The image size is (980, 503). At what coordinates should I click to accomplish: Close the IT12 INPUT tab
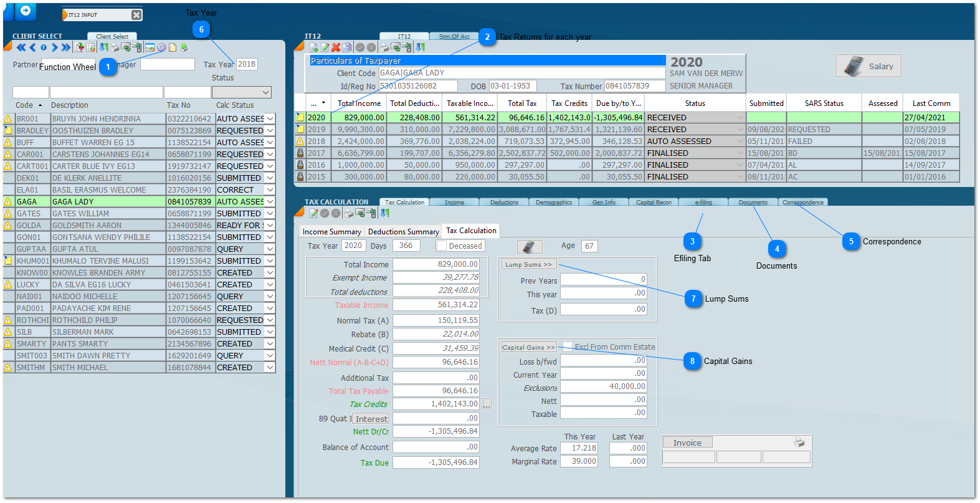[x=136, y=15]
